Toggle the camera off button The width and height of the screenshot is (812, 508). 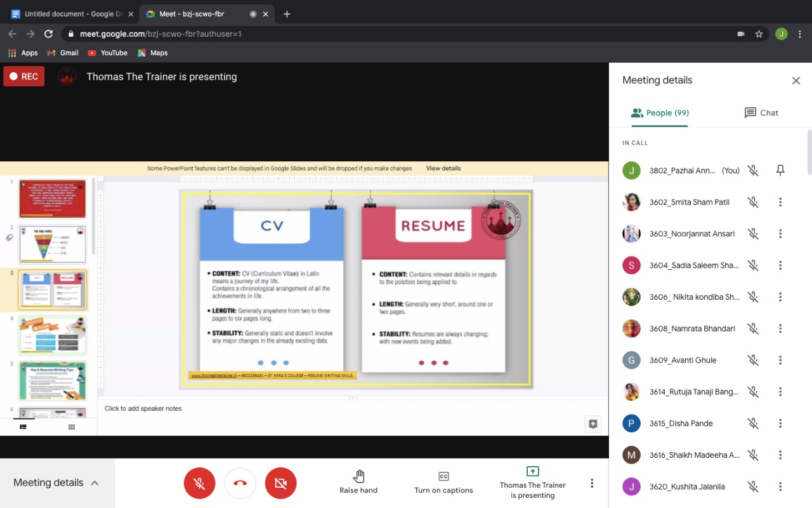[280, 483]
